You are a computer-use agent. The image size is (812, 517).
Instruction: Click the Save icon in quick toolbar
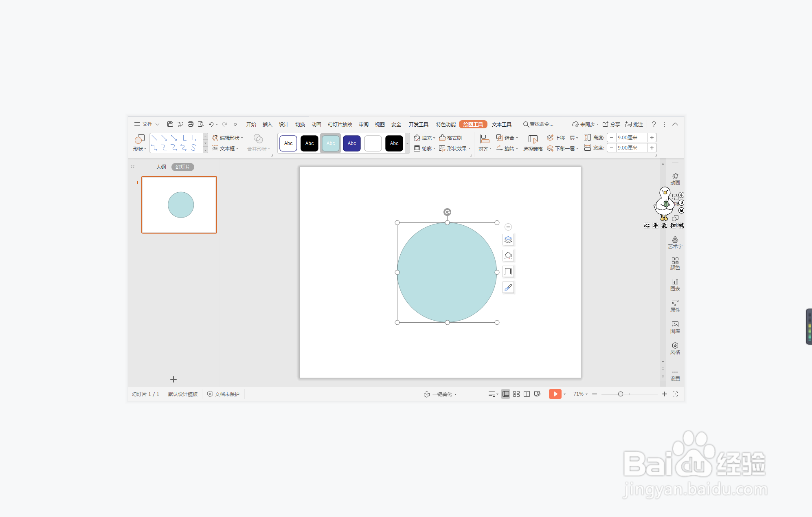point(170,124)
